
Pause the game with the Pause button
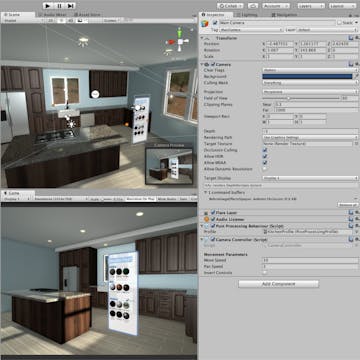click(59, 6)
